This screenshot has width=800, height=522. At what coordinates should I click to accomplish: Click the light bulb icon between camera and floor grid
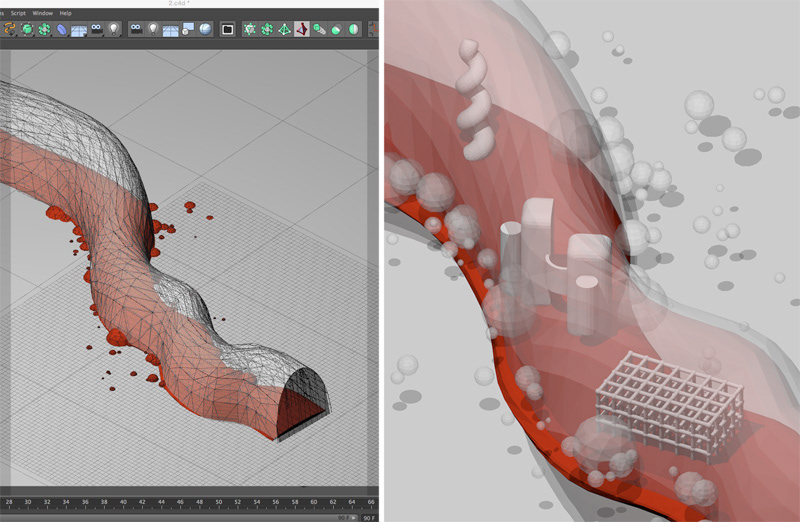tap(153, 29)
